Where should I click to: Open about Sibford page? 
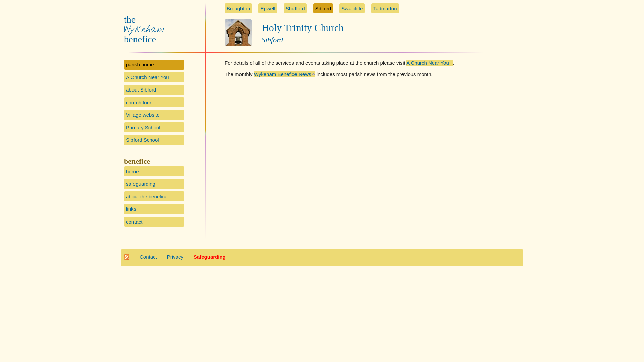pyautogui.click(x=154, y=90)
